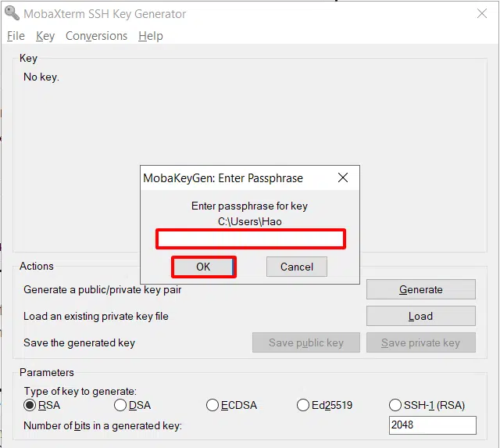
Task: Click Save private key button
Action: tap(420, 342)
